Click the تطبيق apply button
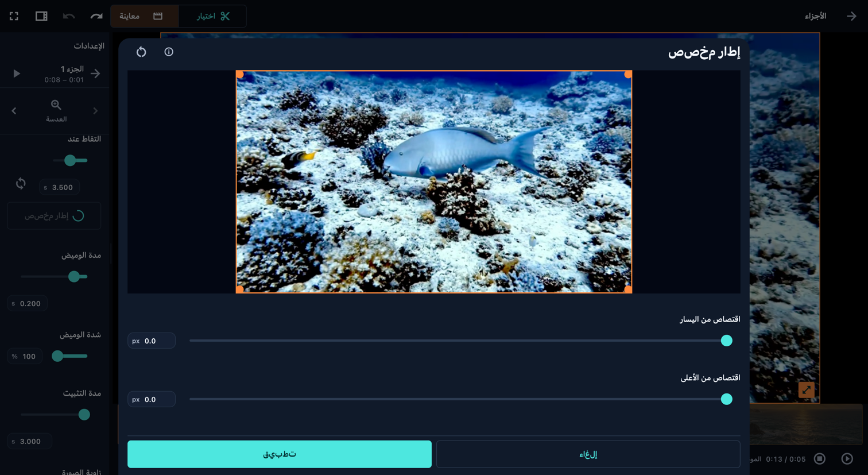Viewport: 868px width, 475px height. (280, 454)
